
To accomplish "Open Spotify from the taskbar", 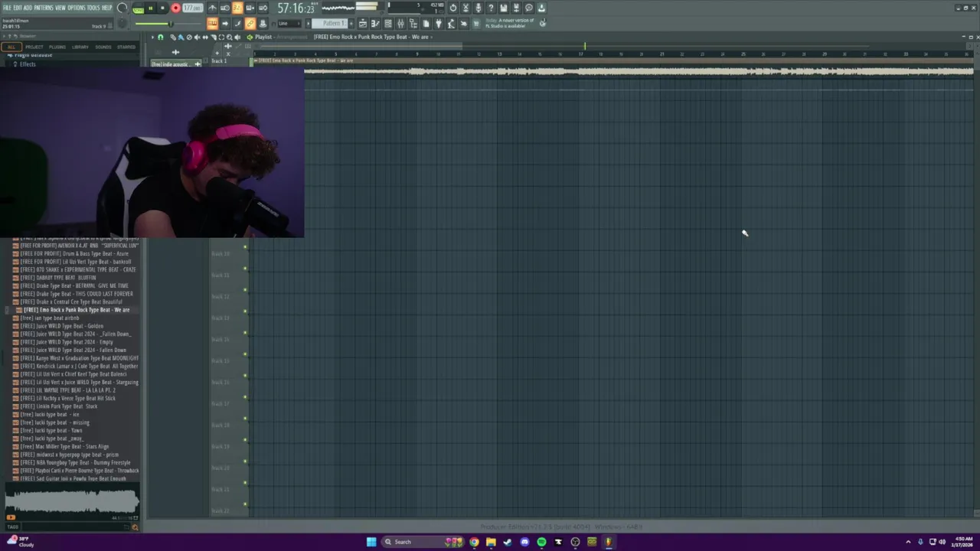I will coord(541,542).
